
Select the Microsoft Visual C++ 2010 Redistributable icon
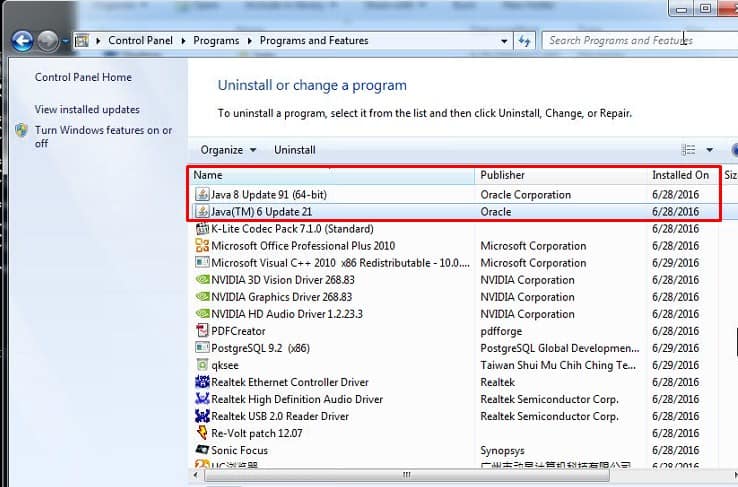pyautogui.click(x=202, y=262)
